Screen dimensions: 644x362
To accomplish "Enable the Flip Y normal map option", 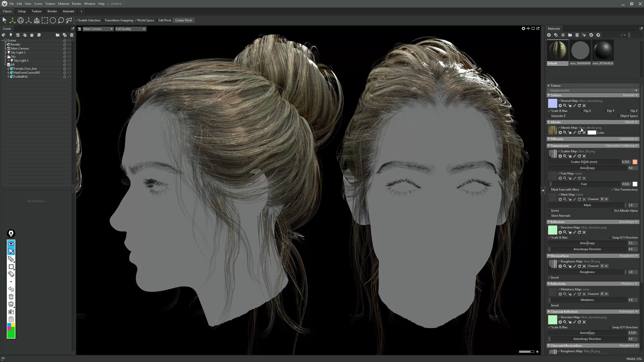I will [x=605, y=111].
